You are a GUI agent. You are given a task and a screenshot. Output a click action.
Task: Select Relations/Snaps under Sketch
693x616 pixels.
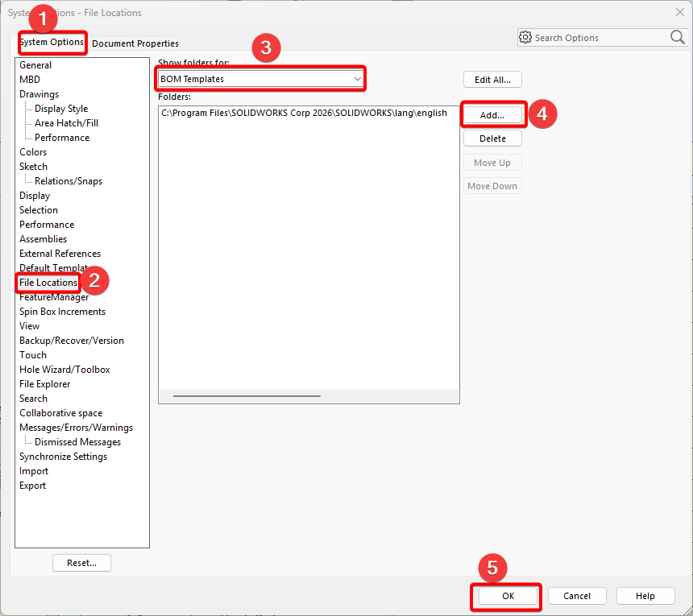tap(68, 181)
